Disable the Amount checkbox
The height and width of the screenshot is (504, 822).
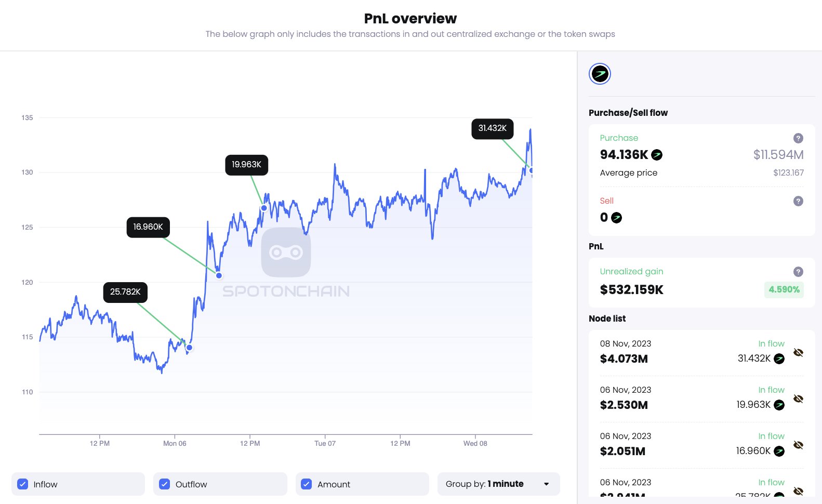coord(307,484)
